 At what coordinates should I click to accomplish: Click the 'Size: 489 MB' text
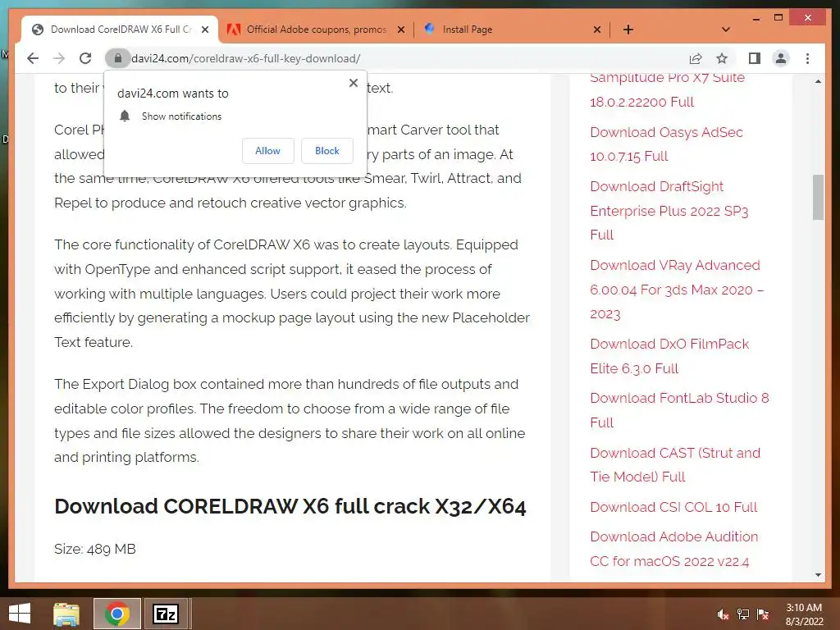[x=95, y=549]
